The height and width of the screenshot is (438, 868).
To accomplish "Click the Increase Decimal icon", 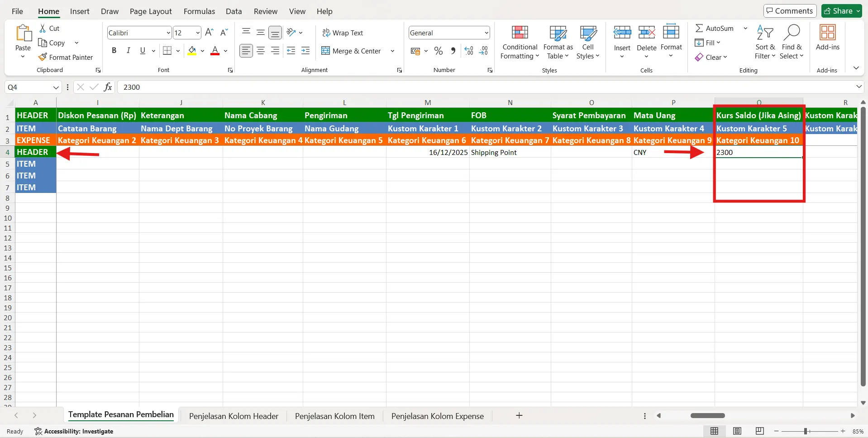I will (468, 51).
